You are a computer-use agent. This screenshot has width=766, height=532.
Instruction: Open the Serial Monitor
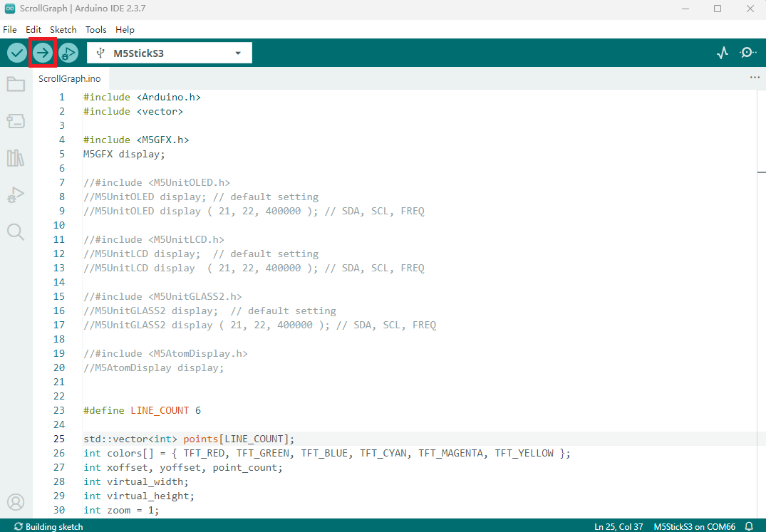point(748,53)
